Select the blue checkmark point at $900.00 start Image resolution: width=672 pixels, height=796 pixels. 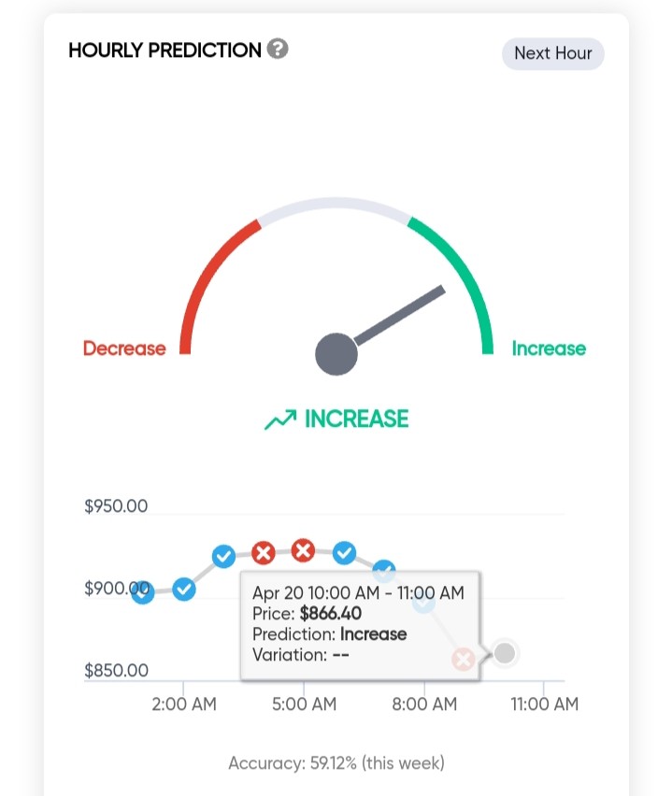pos(143,592)
